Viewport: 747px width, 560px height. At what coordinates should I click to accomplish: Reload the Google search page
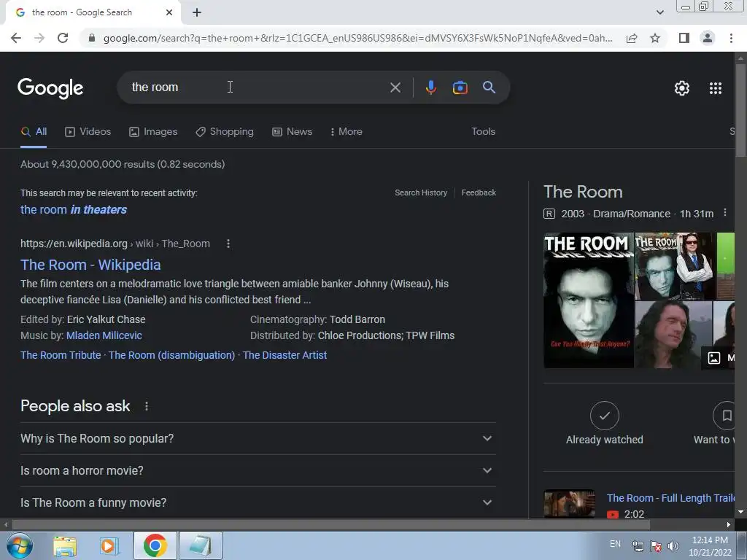tap(63, 38)
